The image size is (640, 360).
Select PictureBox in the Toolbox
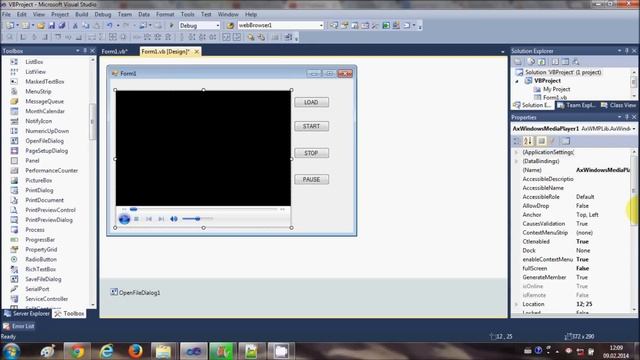click(x=38, y=180)
